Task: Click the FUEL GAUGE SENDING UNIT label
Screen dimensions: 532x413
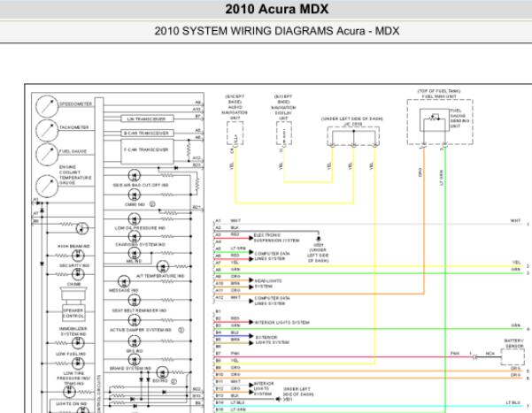Action: (460, 118)
